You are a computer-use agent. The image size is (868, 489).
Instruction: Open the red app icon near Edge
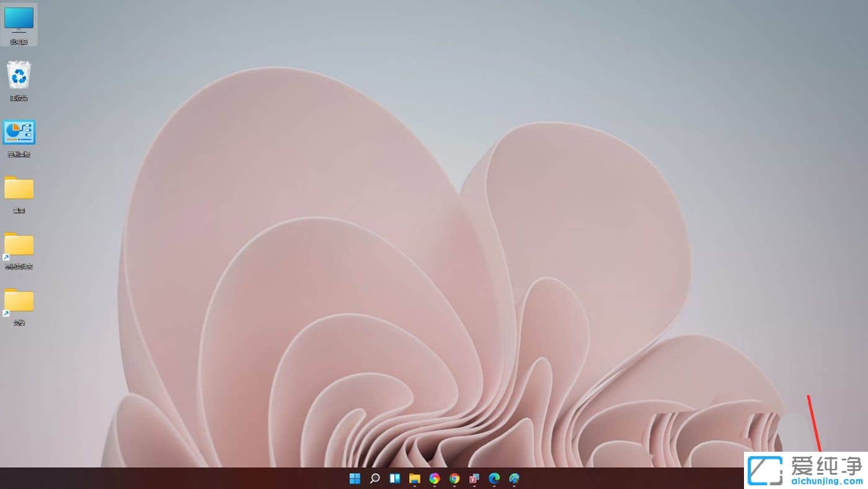[x=474, y=478]
